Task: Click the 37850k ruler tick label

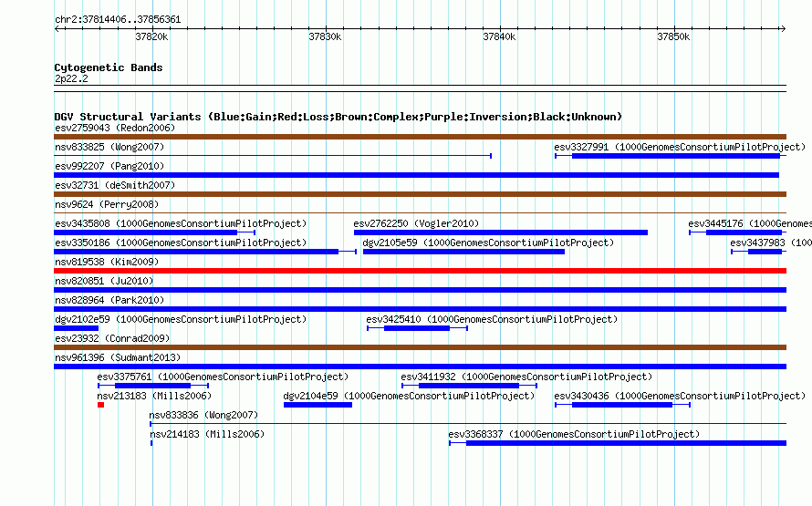Action: (x=673, y=36)
